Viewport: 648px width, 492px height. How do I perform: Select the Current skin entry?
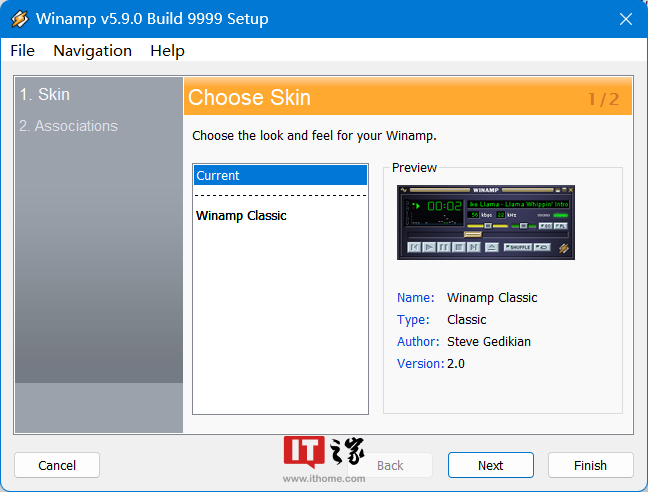pos(280,175)
